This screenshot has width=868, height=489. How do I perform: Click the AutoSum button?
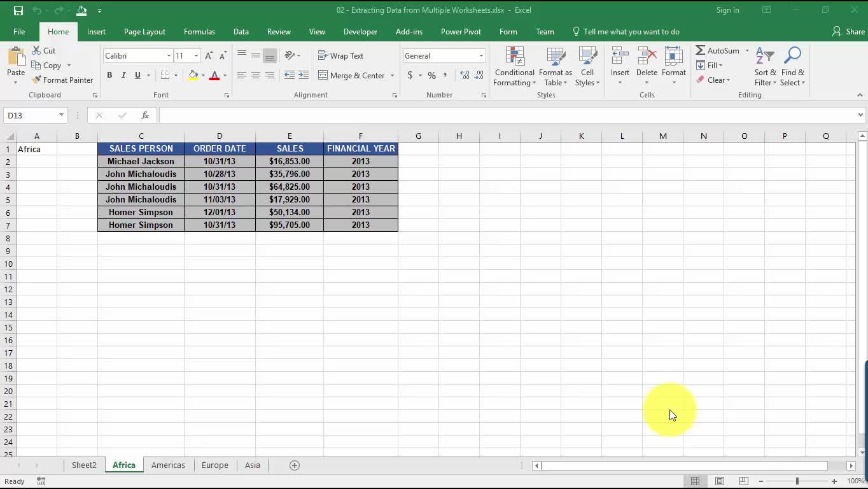point(717,51)
